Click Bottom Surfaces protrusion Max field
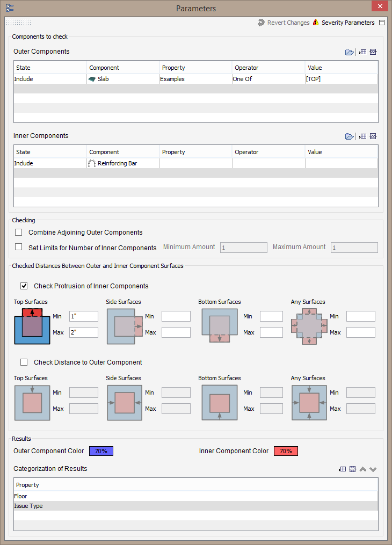392x545 pixels. pyautogui.click(x=271, y=332)
